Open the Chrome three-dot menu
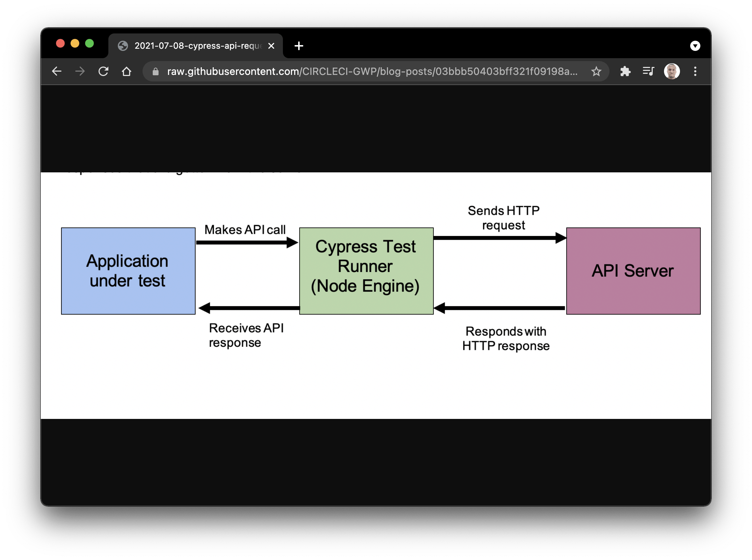The image size is (752, 560). (x=696, y=71)
